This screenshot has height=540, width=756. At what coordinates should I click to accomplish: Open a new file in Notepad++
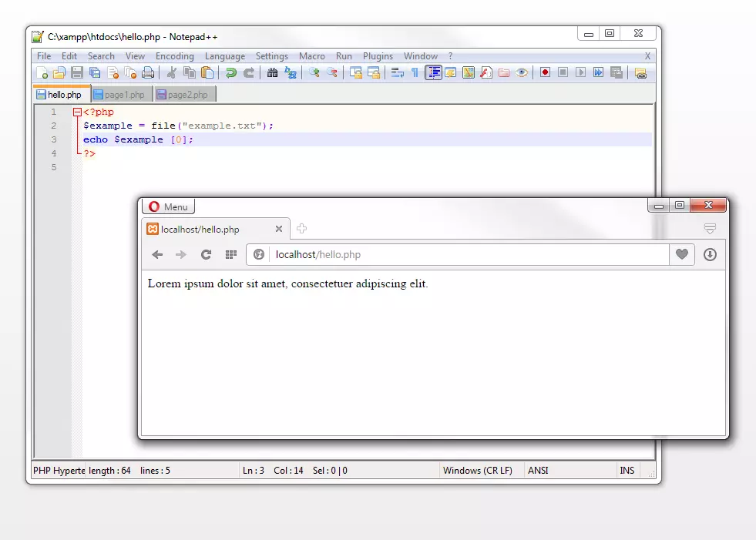pos(42,72)
